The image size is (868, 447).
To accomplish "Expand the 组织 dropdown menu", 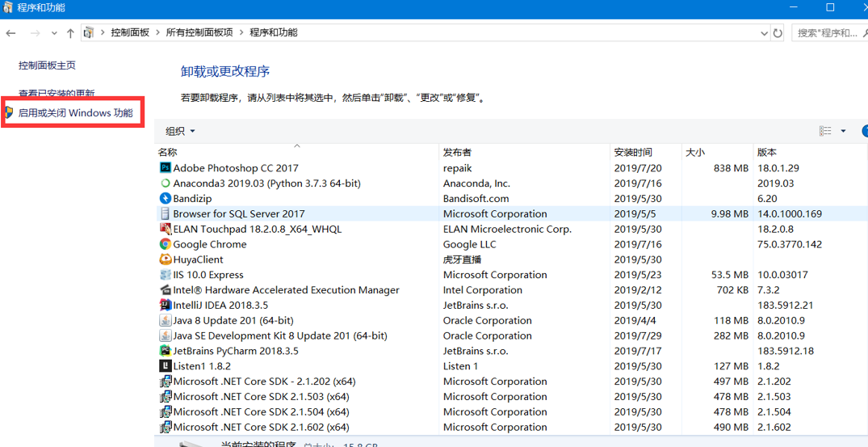I will pos(181,131).
